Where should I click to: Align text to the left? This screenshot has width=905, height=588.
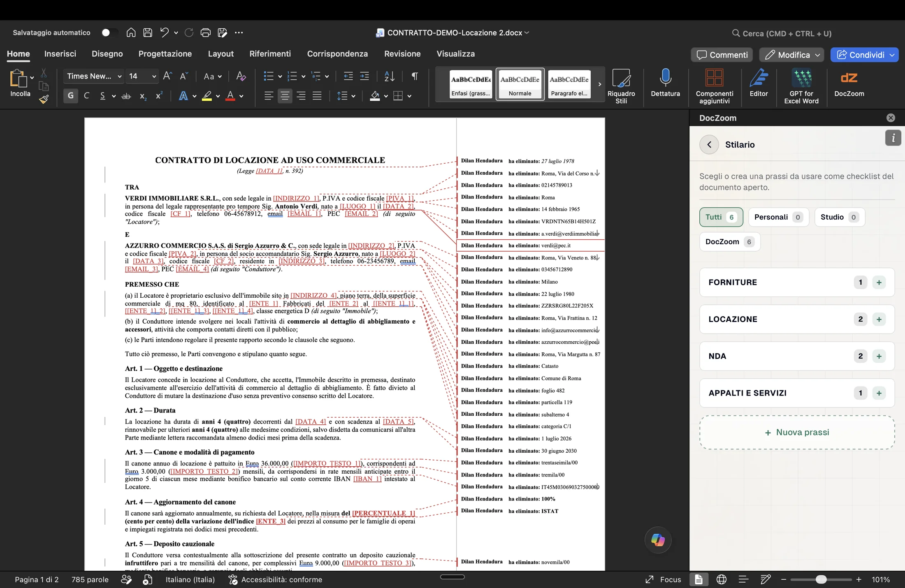269,96
